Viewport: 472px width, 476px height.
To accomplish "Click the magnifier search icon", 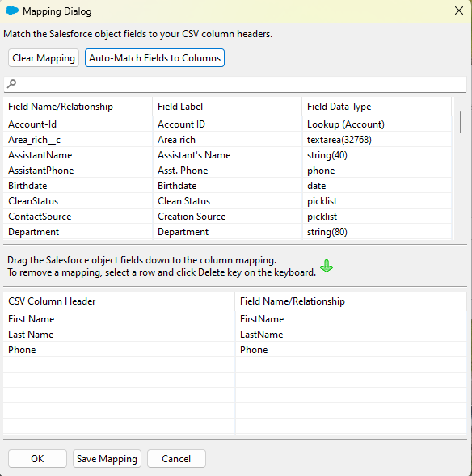I will tap(11, 83).
